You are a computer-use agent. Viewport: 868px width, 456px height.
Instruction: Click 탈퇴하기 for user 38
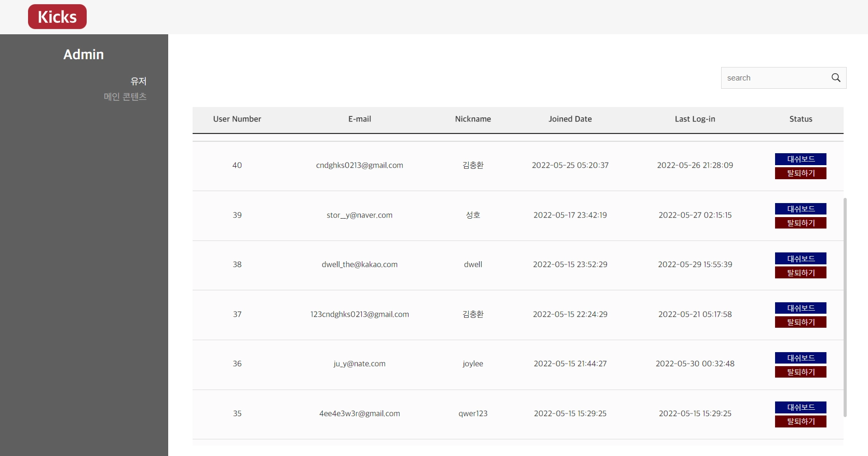801,273
